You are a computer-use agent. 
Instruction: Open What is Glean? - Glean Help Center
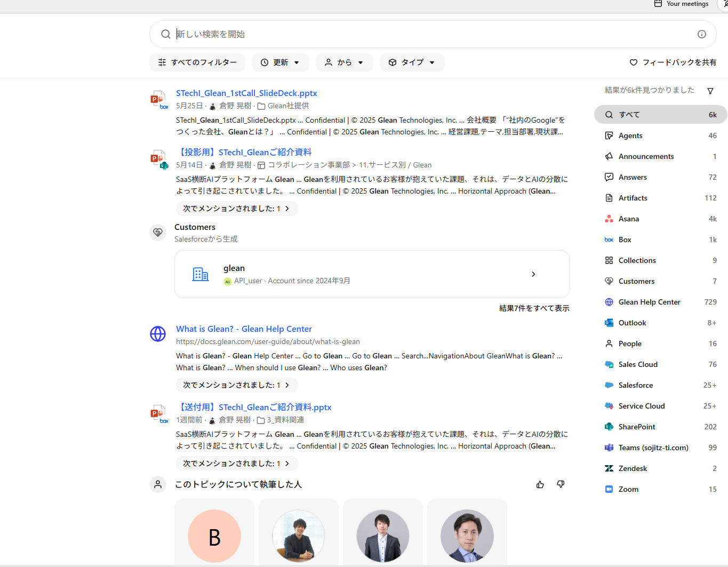click(x=244, y=329)
